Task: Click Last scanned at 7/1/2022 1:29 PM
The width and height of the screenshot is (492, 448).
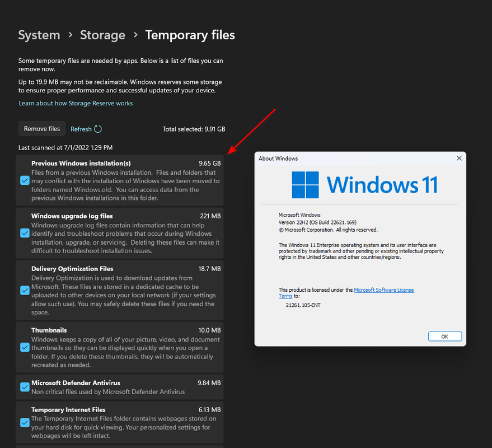Action: [65, 147]
